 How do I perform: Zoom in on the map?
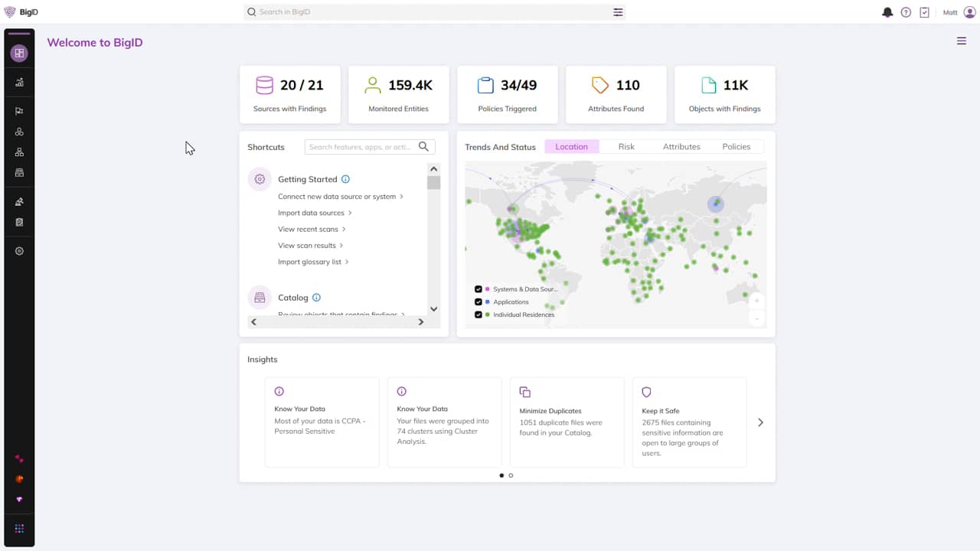(x=756, y=301)
